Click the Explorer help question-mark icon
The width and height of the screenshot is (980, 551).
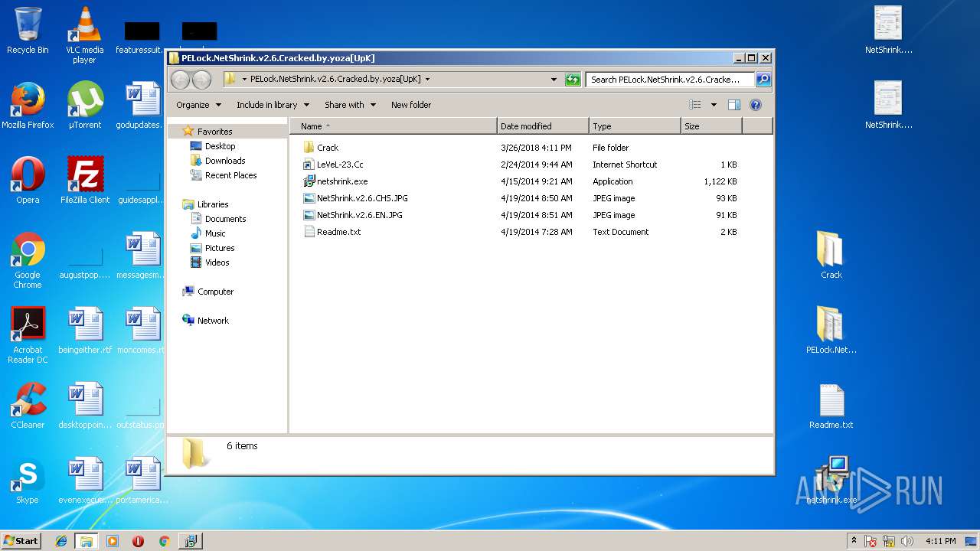pyautogui.click(x=756, y=105)
